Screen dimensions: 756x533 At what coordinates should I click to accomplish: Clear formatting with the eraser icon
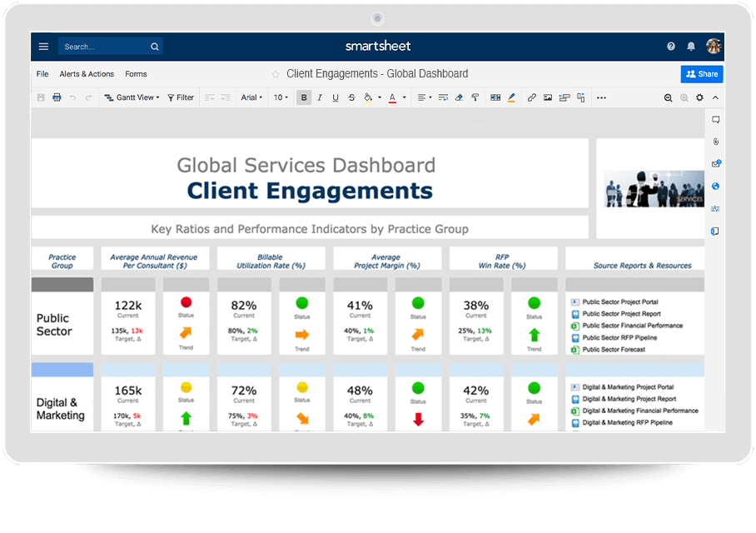[459, 97]
